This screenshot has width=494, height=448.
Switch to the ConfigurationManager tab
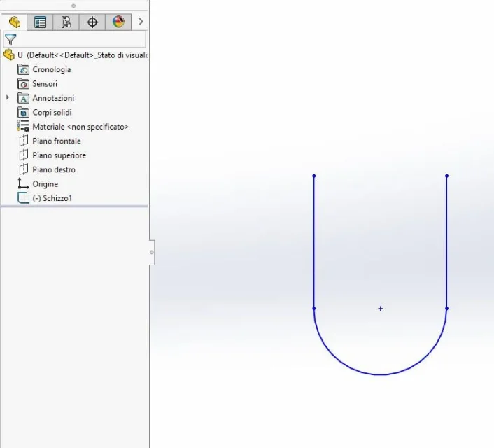tap(66, 22)
